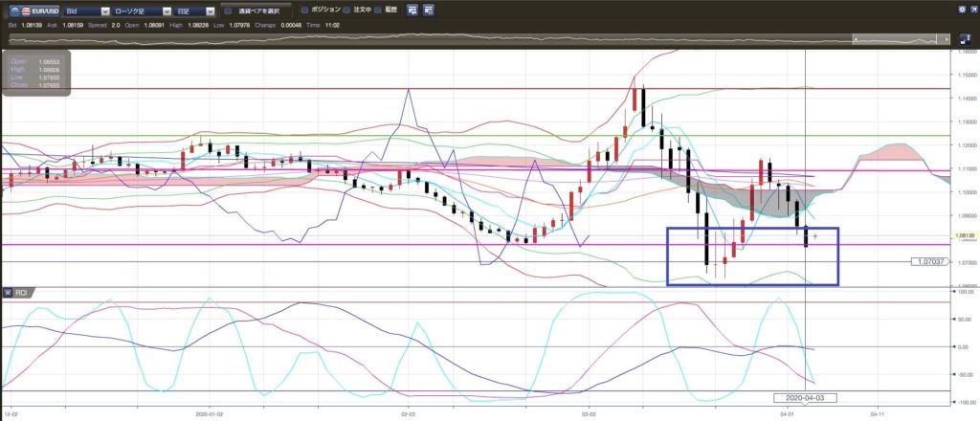Open chart settings gear icon
Viewport: 980px width, 421px height.
(x=962, y=10)
